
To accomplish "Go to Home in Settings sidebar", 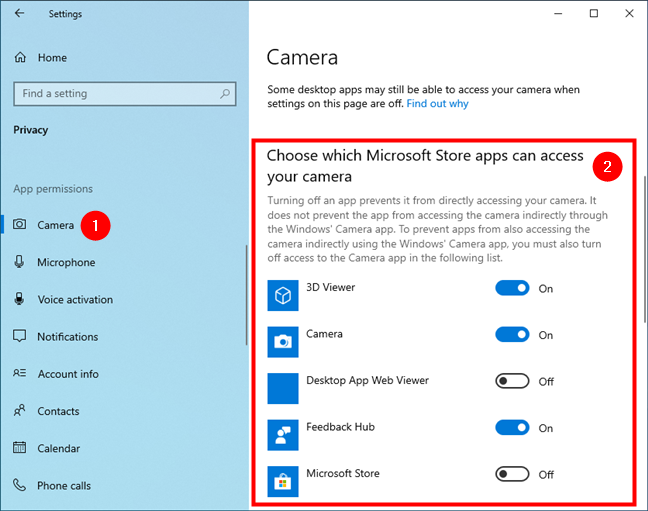I will click(52, 57).
